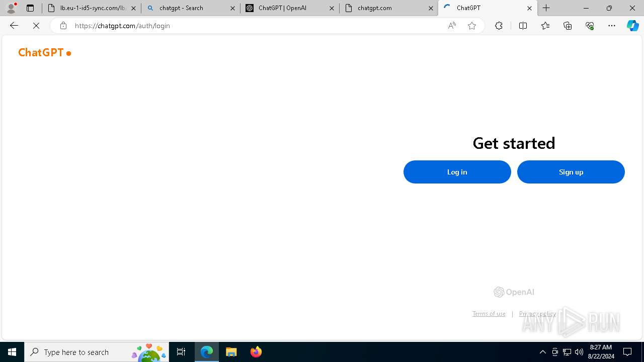Click the Sign up button
This screenshot has width=644, height=362.
(571, 172)
